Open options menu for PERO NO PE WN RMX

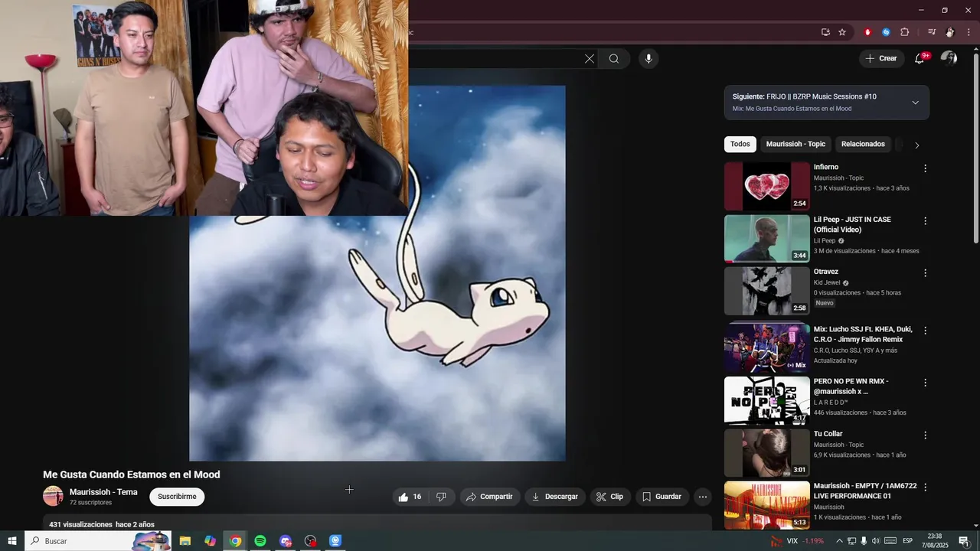pos(925,383)
